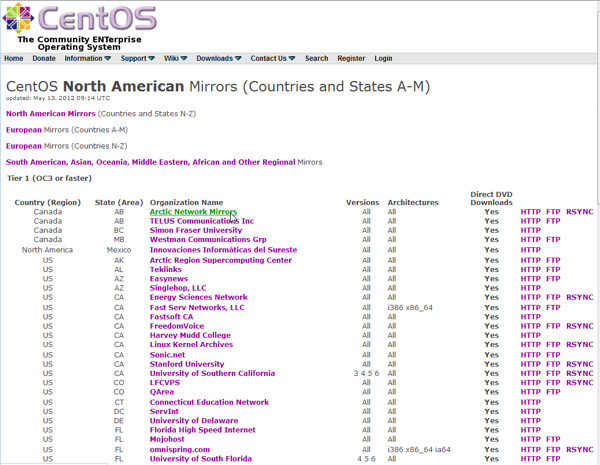Screen dimensions: 600x465
Task: Click RSYNC for FreedomVoice row
Action: pyautogui.click(x=580, y=326)
